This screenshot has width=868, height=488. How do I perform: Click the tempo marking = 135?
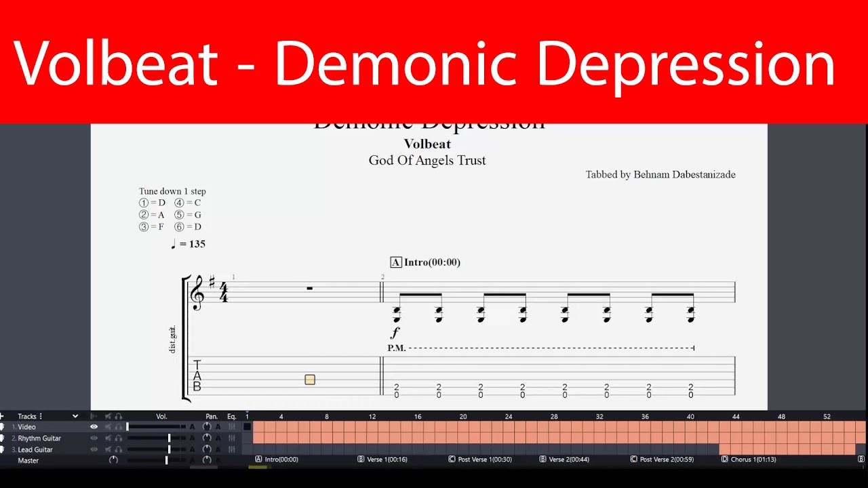click(189, 244)
